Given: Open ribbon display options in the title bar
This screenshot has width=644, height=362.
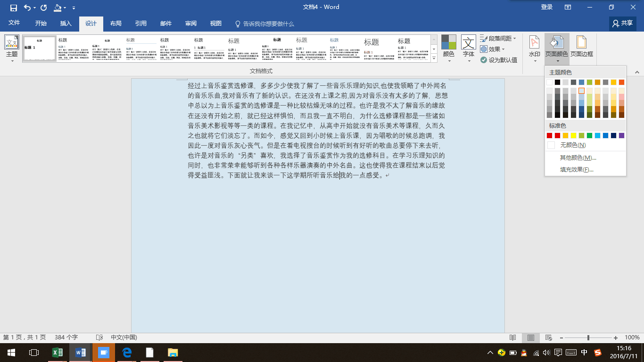Looking at the screenshot, I should [x=568, y=7].
